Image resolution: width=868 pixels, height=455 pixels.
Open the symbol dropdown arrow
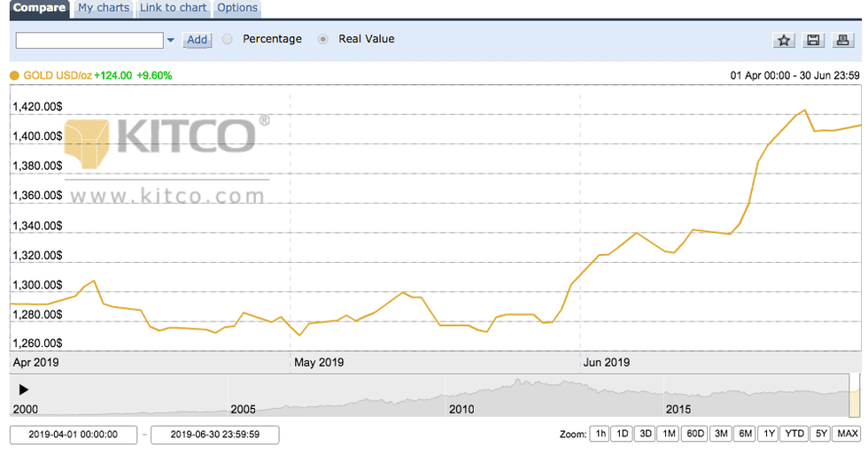click(171, 40)
